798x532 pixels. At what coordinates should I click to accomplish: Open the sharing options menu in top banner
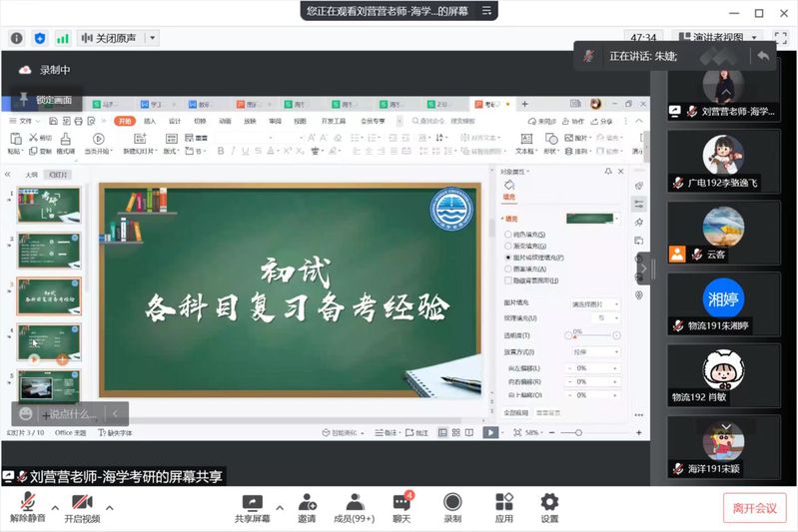coord(486,11)
